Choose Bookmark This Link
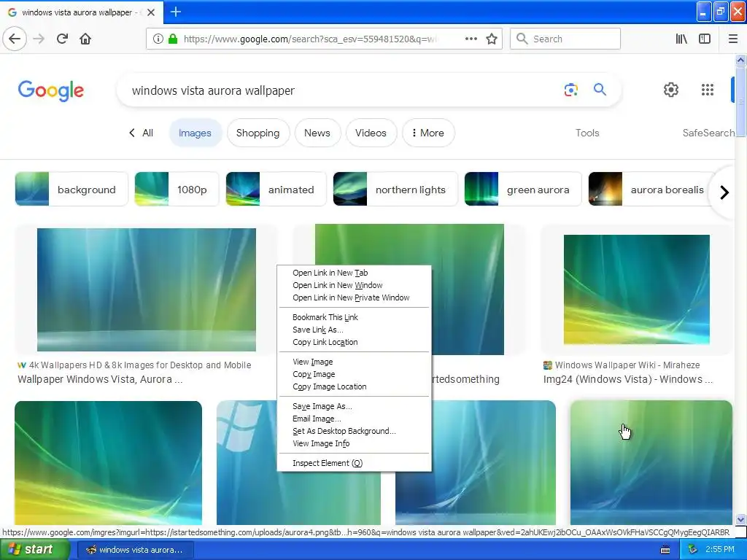 (354, 317)
